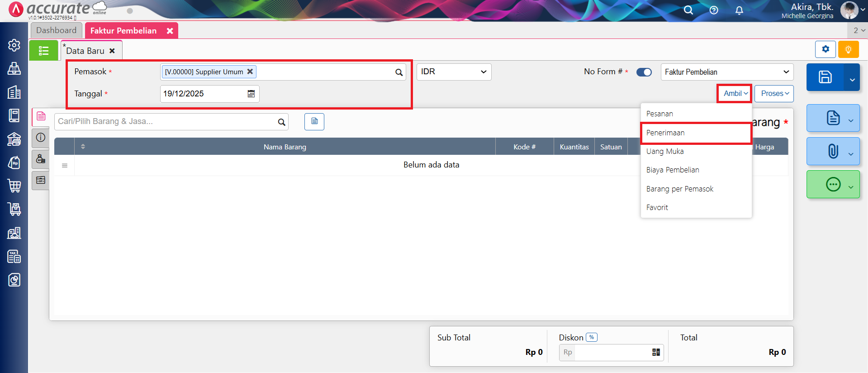Select Penerimaan from Ambil menu
The height and width of the screenshot is (373, 868).
665,133
